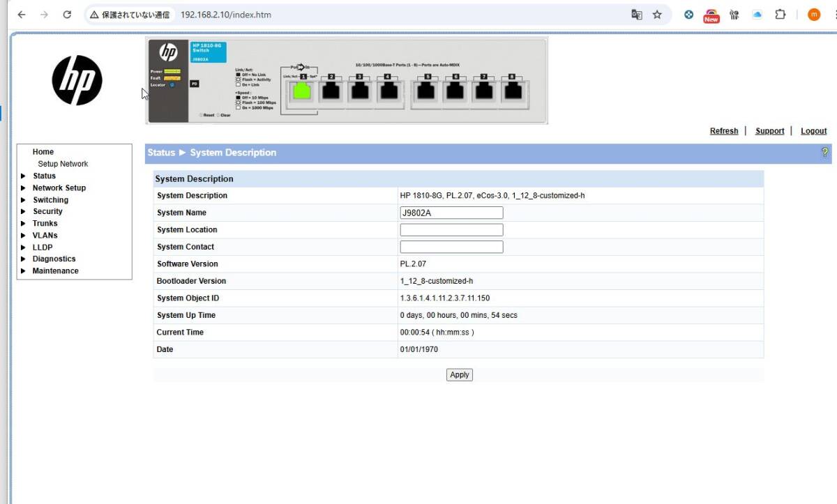The image size is (837, 504).
Task: Open the cloud extension icon
Action: pos(757,15)
